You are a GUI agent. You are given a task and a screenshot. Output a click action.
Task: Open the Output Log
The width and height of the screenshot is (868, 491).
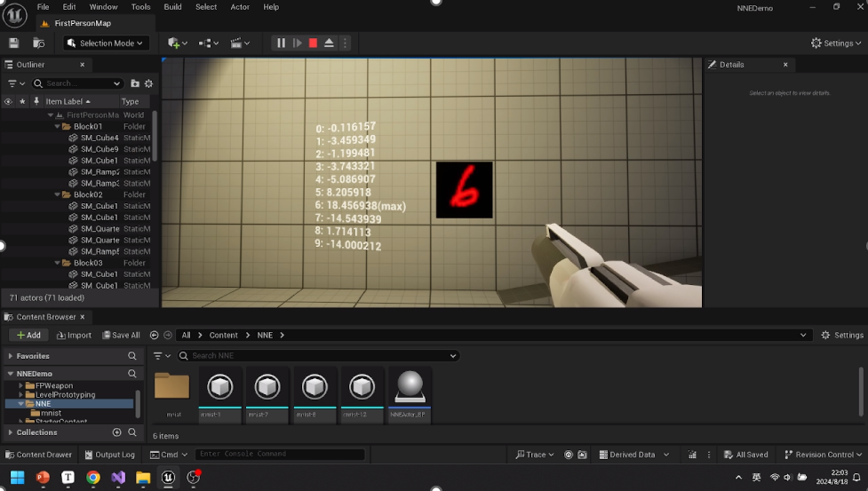tap(109, 455)
